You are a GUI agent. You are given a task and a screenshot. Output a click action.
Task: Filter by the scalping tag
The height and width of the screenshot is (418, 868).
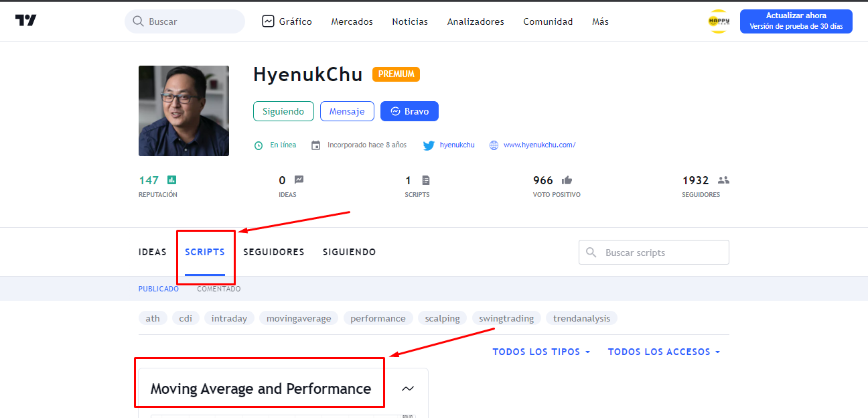click(442, 318)
